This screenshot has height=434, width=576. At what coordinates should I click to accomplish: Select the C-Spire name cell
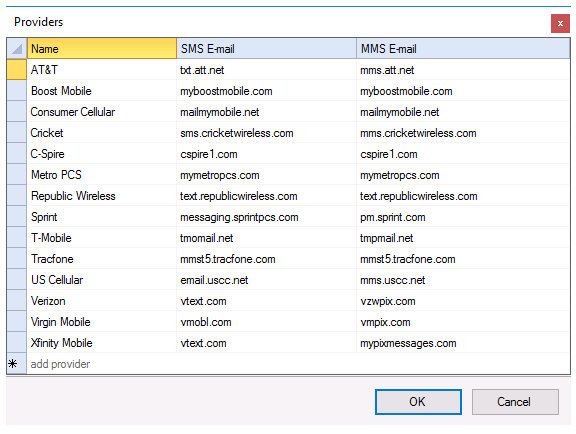(x=102, y=154)
